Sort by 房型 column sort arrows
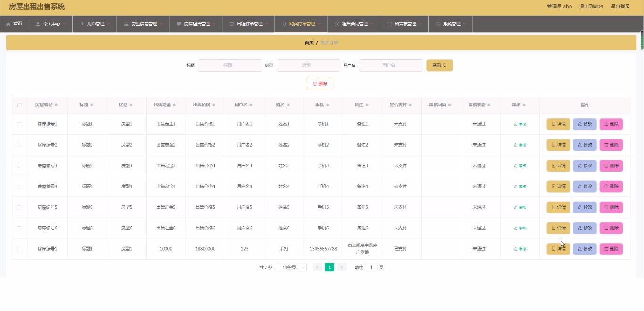The image size is (644, 311). [x=131, y=105]
